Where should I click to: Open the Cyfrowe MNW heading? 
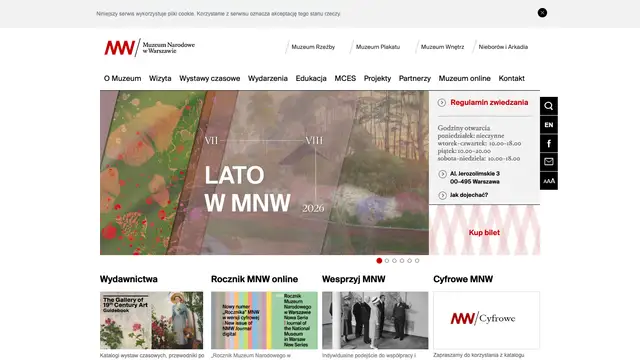463,279
